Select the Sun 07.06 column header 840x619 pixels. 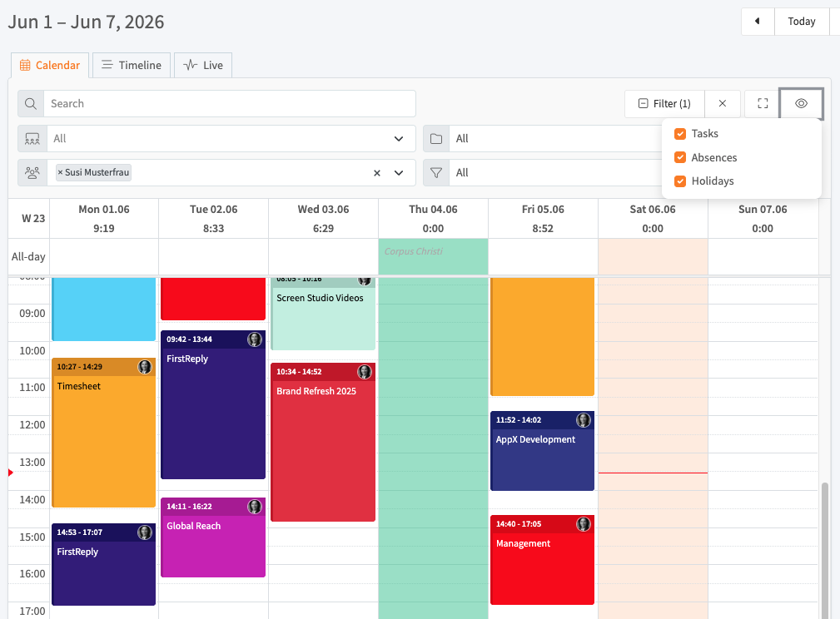(763, 219)
